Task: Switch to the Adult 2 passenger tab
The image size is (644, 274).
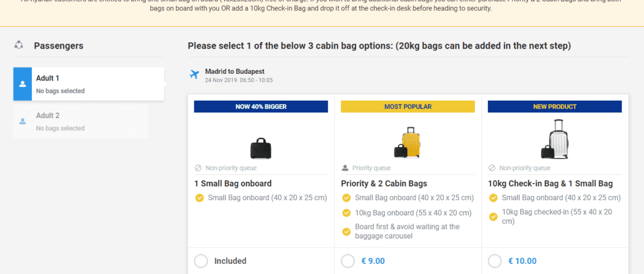Action: 81,121
